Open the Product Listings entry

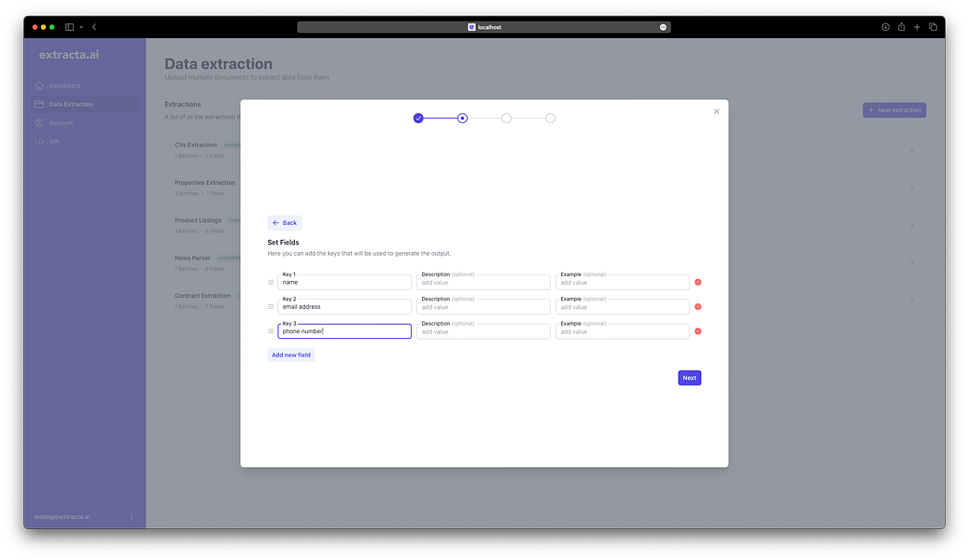coord(198,220)
